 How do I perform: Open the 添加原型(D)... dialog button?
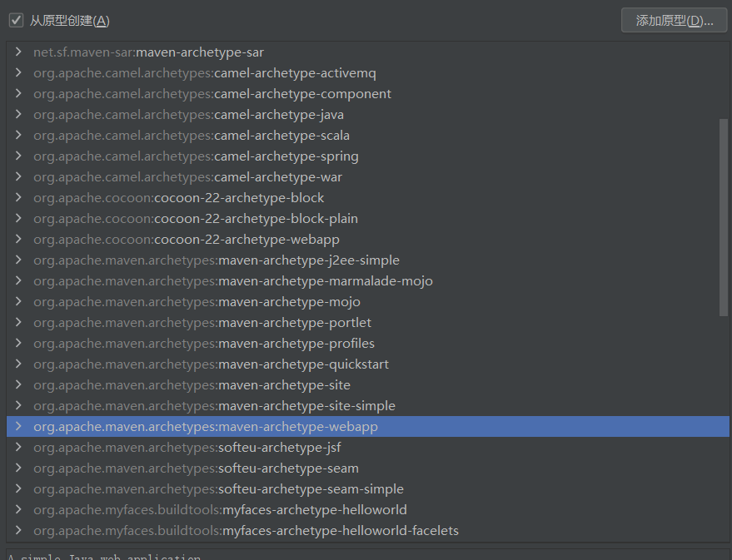[674, 21]
